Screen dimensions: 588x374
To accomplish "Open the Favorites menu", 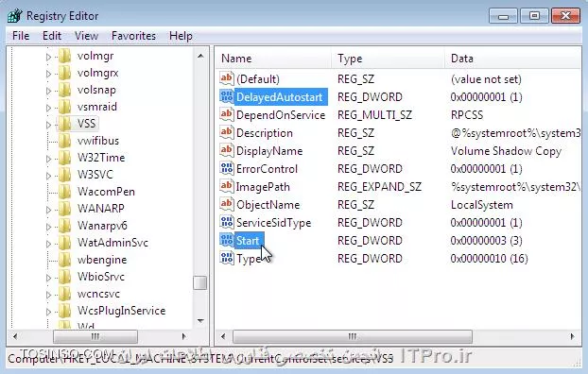I will point(133,36).
